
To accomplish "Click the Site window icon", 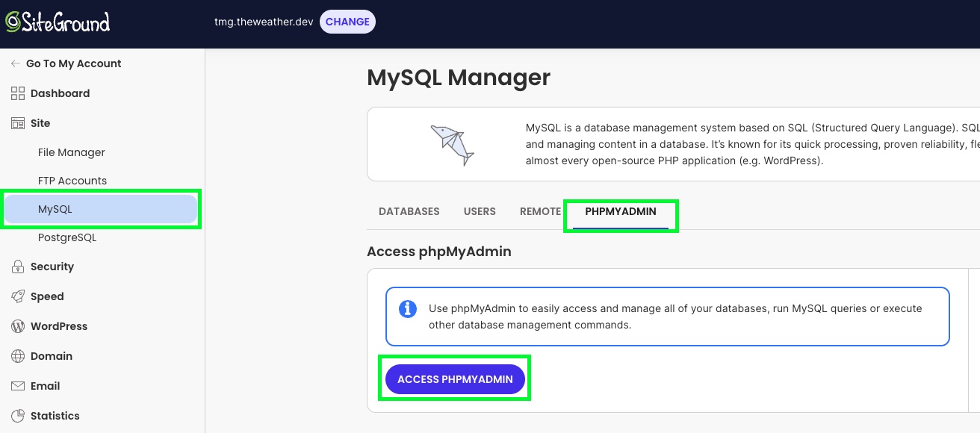I will 18,123.
